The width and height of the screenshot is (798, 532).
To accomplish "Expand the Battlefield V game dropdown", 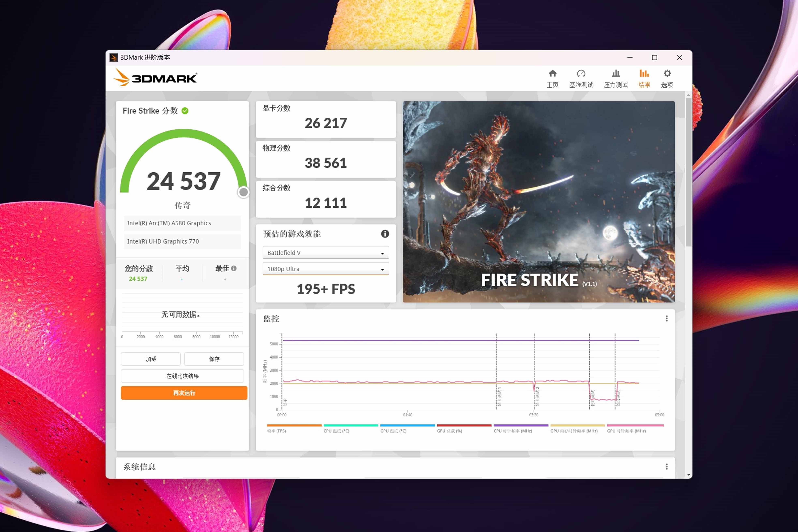I will (x=326, y=253).
